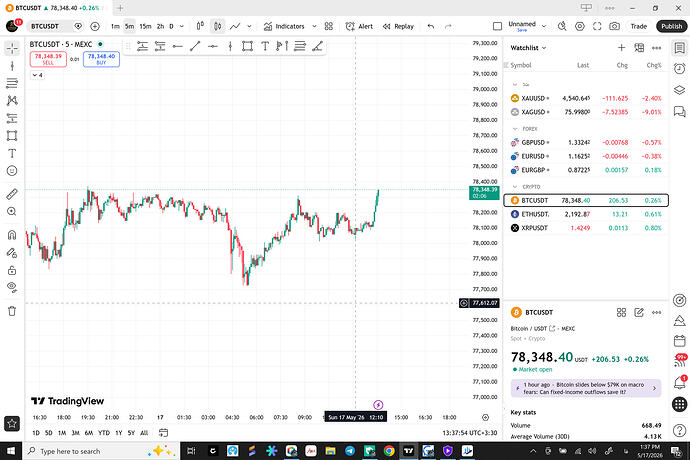690x460 pixels.
Task: Open the Watchlist name dropdown
Action: (528, 48)
